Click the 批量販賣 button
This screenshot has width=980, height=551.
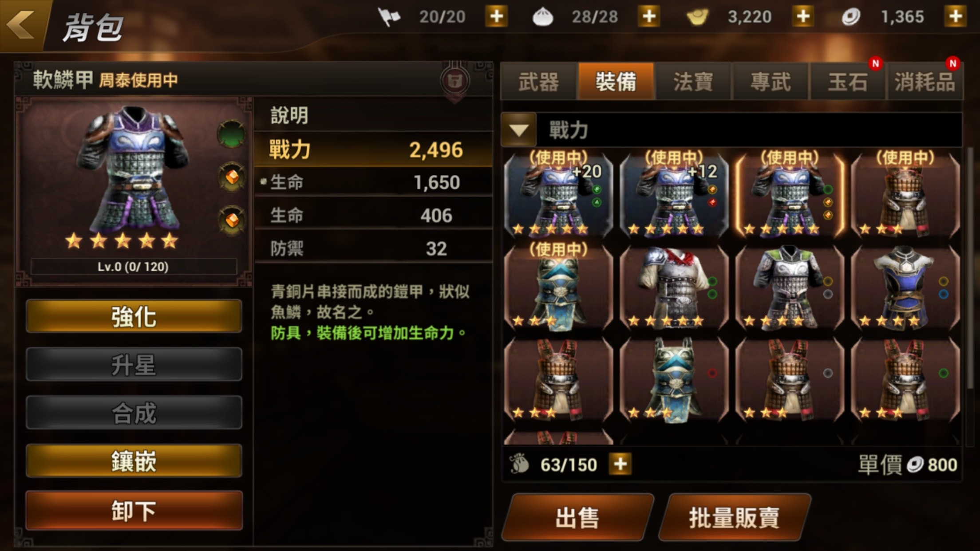point(735,517)
